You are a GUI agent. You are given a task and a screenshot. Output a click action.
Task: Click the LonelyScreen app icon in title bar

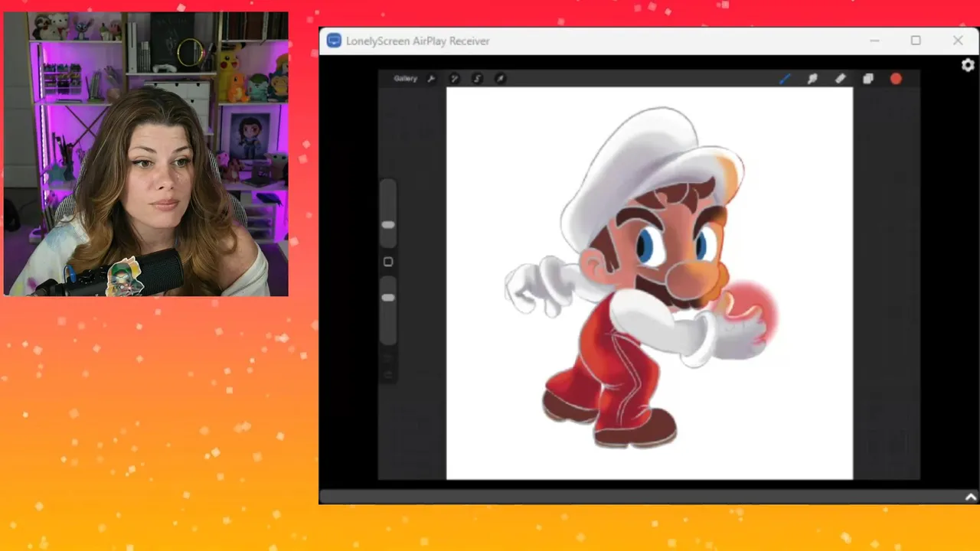[x=334, y=41]
